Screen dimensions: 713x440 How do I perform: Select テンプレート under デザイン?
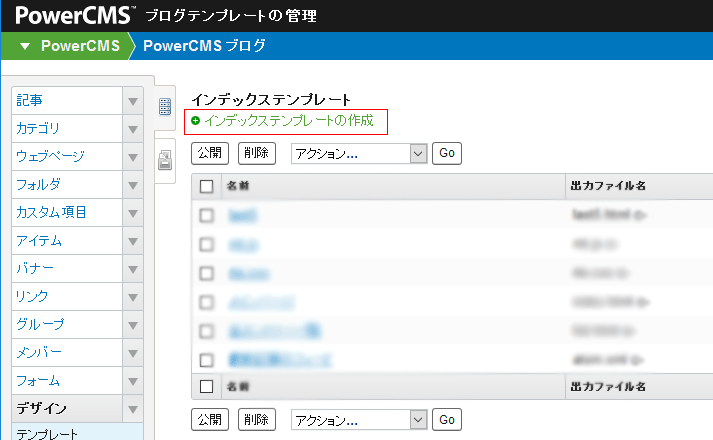pyautogui.click(x=77, y=432)
